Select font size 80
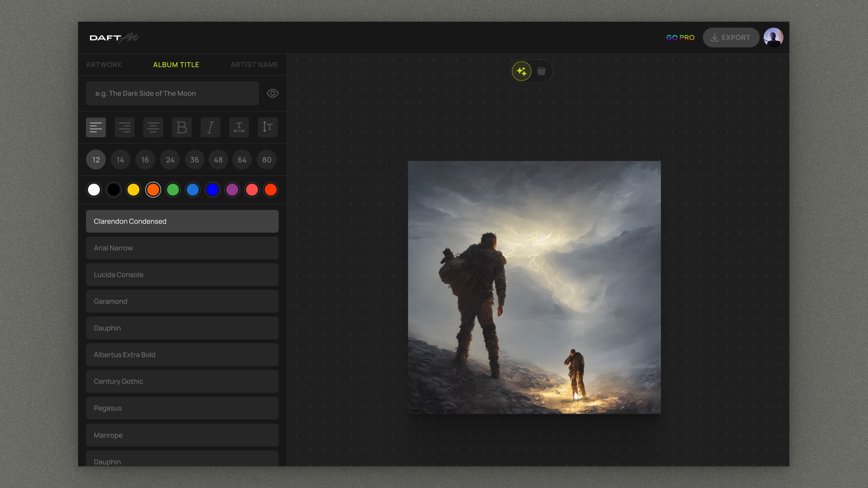The width and height of the screenshot is (868, 488). click(x=267, y=160)
